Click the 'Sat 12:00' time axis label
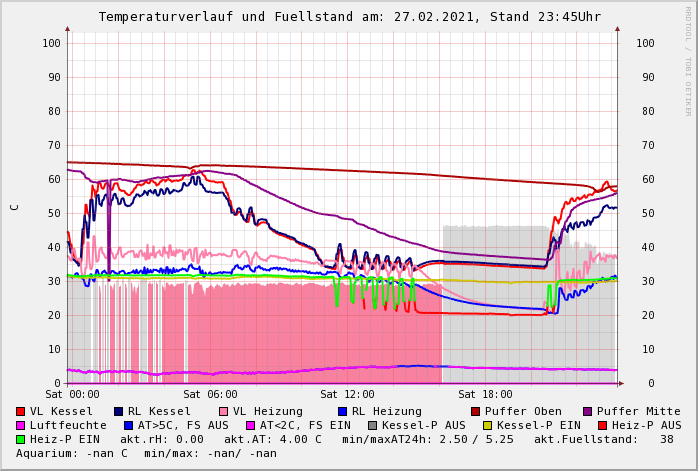Image resolution: width=698 pixels, height=471 pixels. click(347, 394)
